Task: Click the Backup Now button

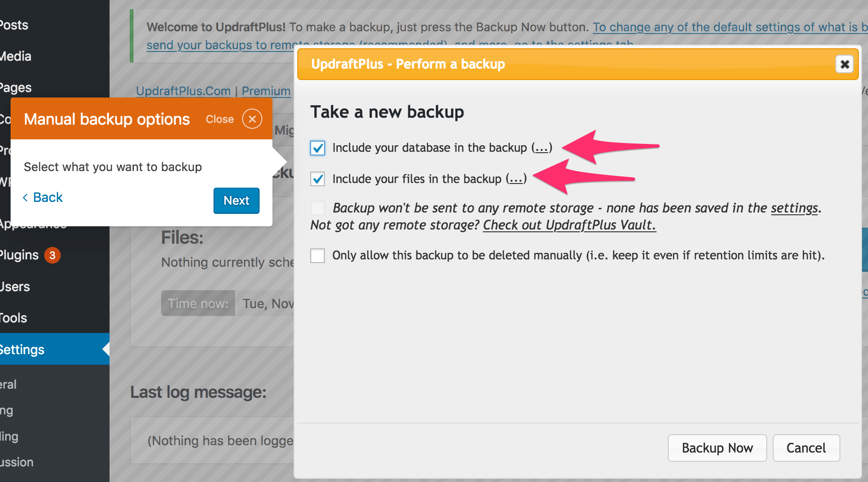Action: tap(717, 448)
